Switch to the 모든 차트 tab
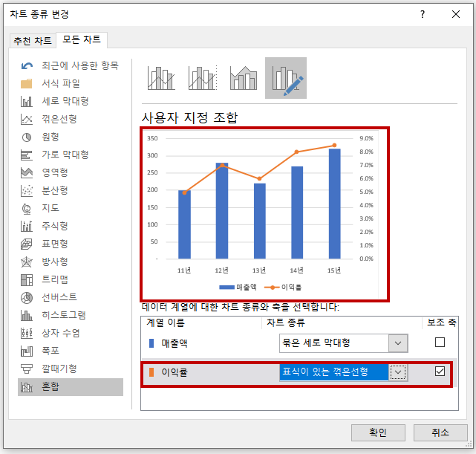Viewport: 476px width, 454px height. (x=82, y=39)
